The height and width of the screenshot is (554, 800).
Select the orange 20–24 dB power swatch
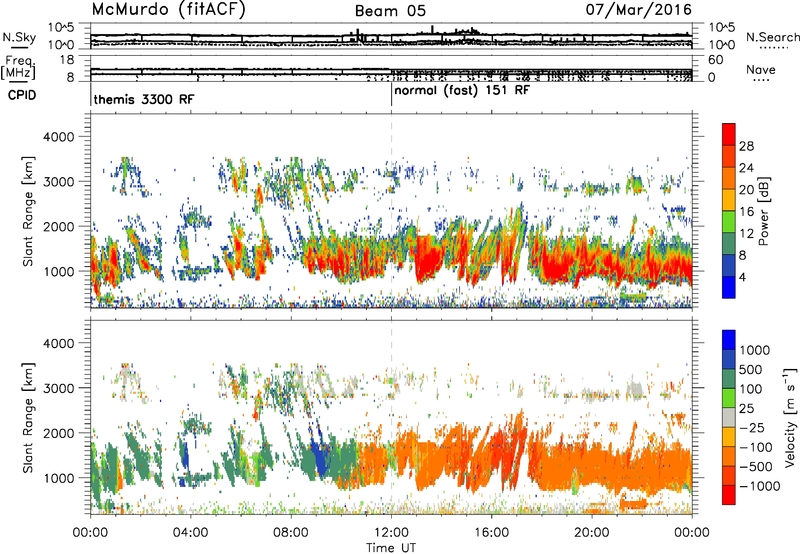(x=729, y=178)
